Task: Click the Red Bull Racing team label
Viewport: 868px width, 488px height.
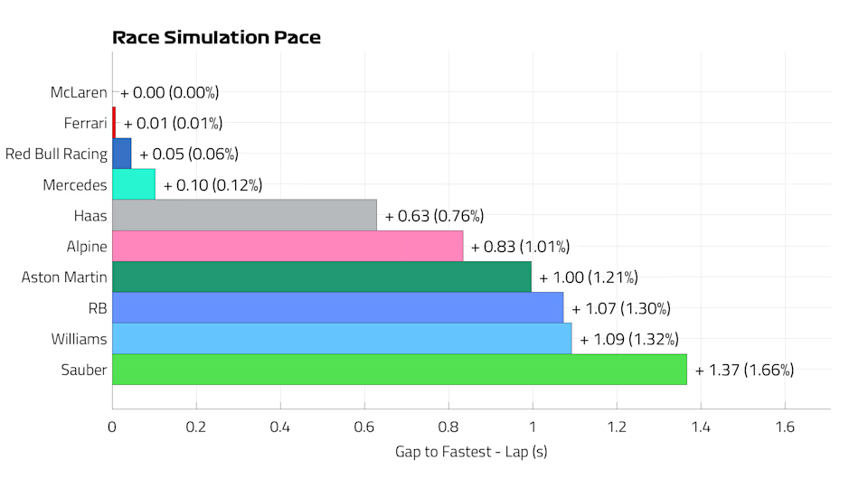Action: coord(56,154)
